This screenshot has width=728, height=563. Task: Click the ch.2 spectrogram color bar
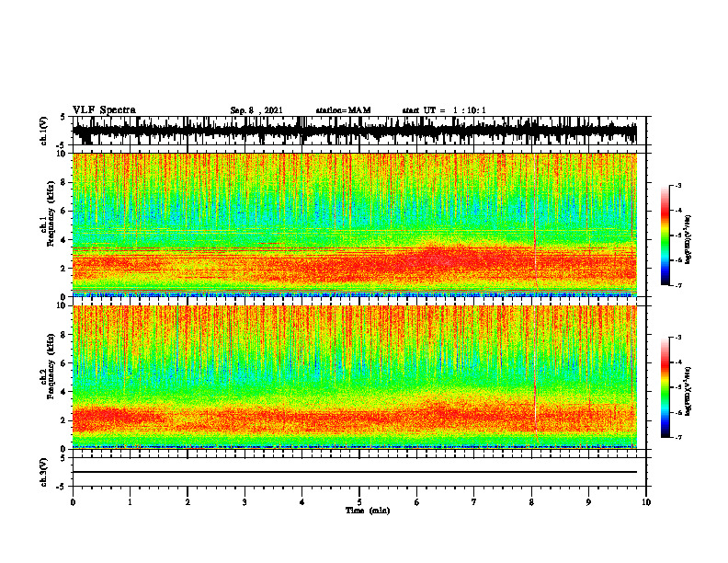(665, 387)
